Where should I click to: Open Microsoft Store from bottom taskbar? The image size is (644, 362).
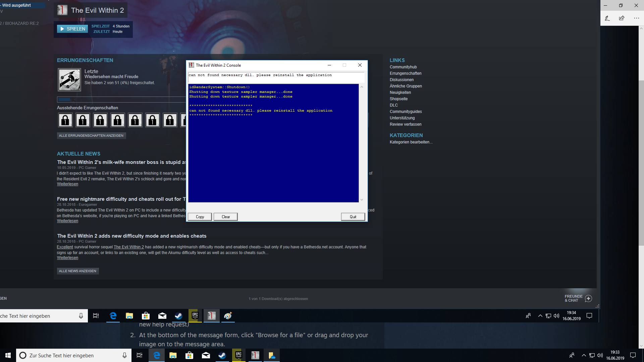pyautogui.click(x=190, y=355)
